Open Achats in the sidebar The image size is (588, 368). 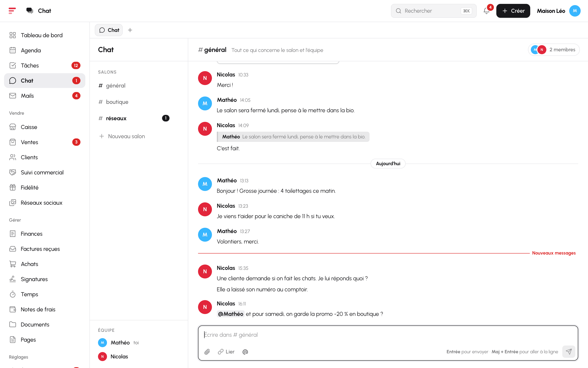(45, 264)
